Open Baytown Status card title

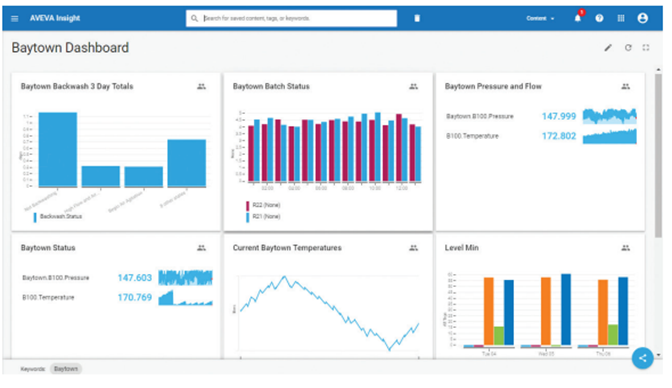coord(48,248)
